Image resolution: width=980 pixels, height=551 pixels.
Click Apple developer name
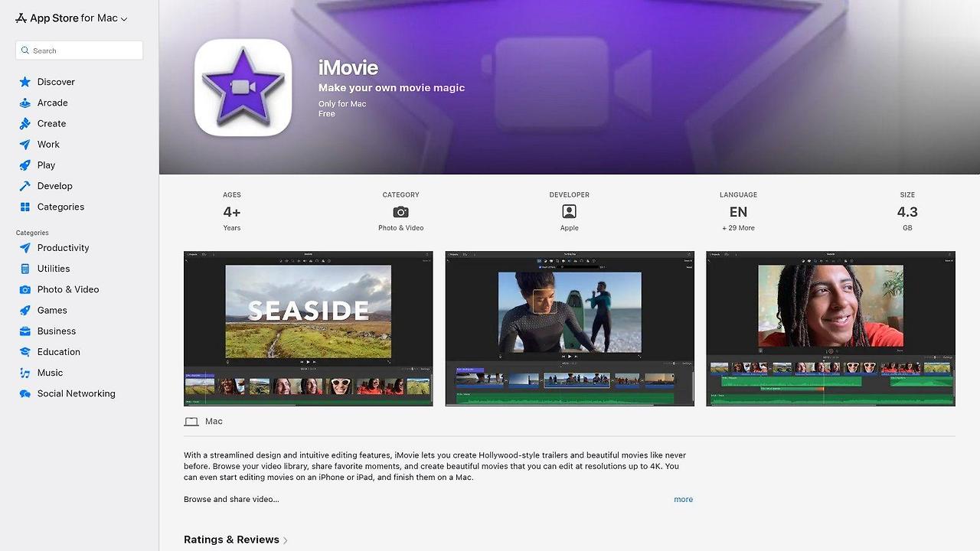pos(569,228)
